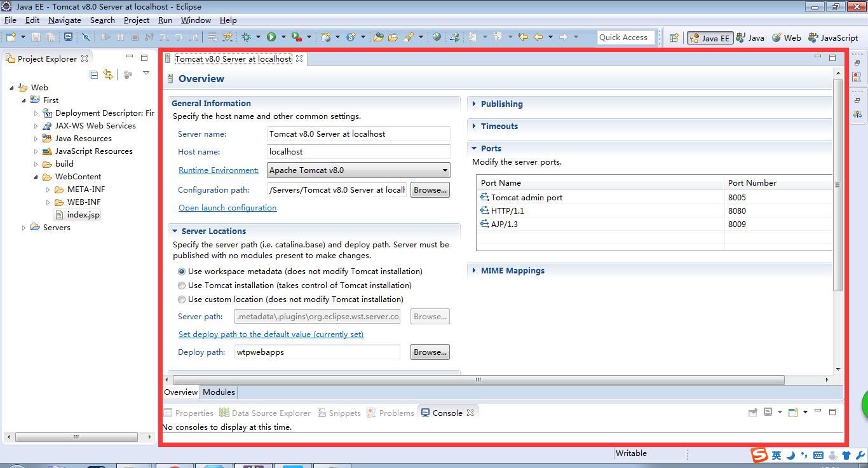Click Sogou input method tray icon
This screenshot has width=868, height=468.
pyautogui.click(x=759, y=455)
